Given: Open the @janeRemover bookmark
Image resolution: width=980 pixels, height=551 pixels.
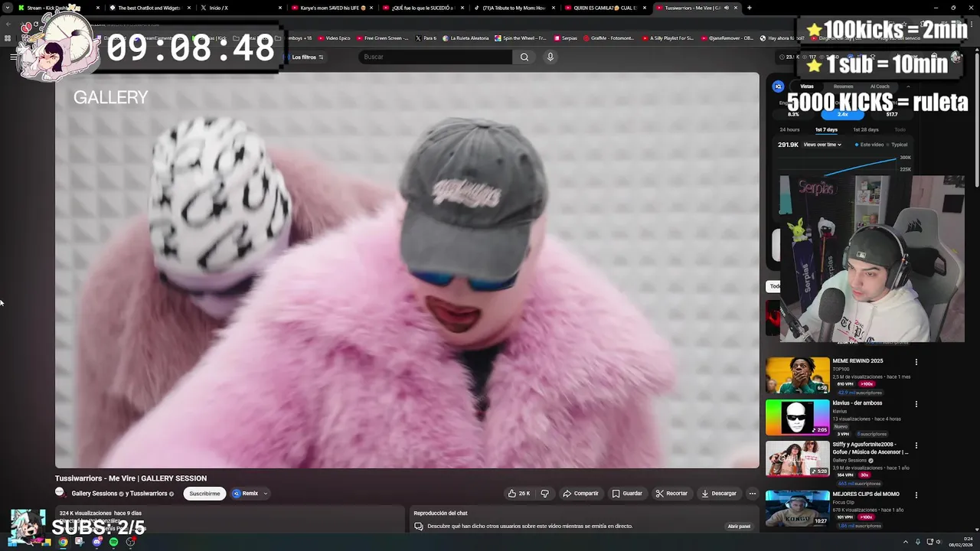Looking at the screenshot, I should click(727, 37).
